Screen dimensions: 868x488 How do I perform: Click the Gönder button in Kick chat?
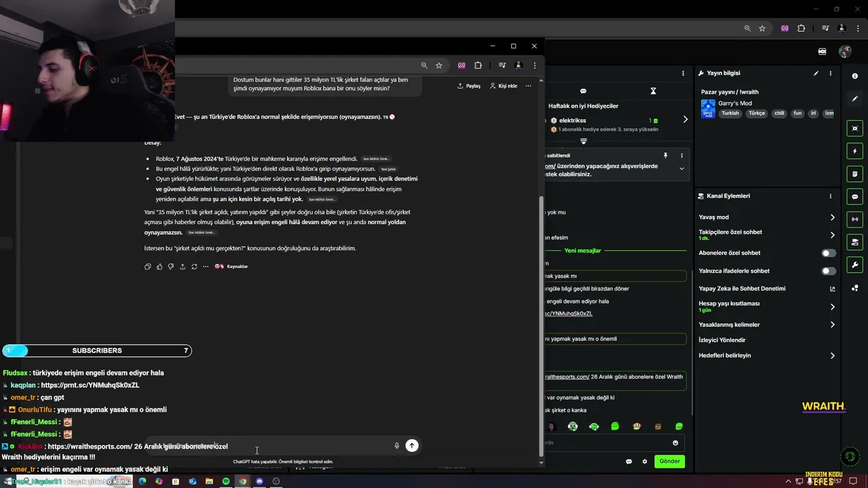[x=669, y=462]
